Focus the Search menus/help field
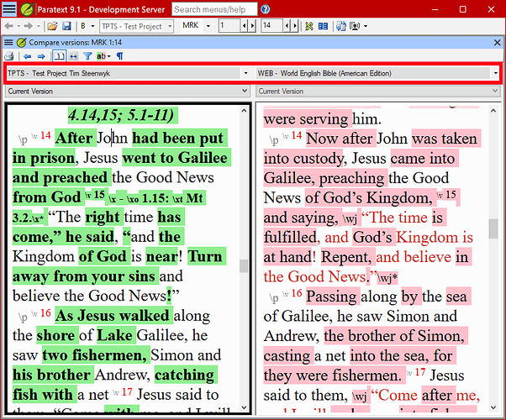 (x=214, y=9)
